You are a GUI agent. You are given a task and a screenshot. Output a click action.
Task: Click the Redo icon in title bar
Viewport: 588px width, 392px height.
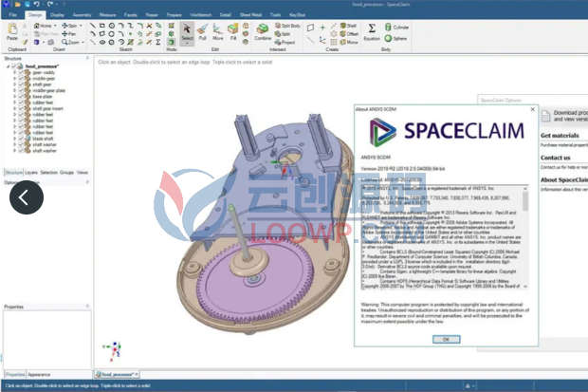pyautogui.click(x=50, y=5)
